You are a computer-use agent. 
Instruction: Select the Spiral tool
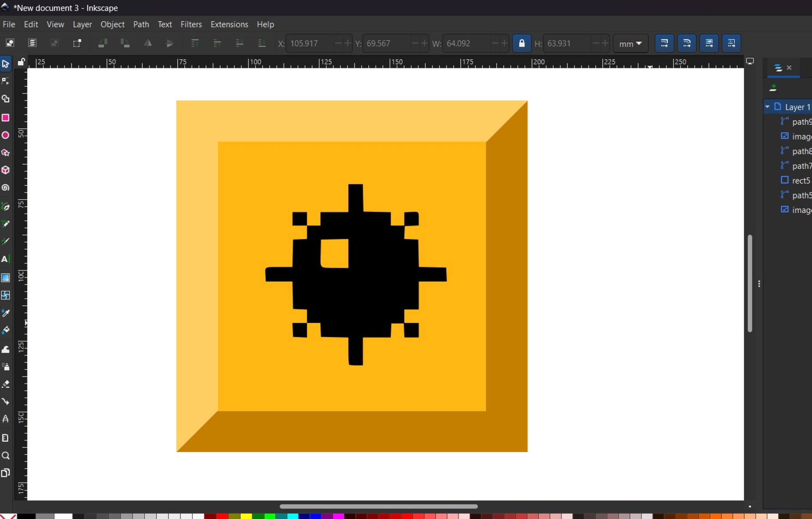point(6,187)
